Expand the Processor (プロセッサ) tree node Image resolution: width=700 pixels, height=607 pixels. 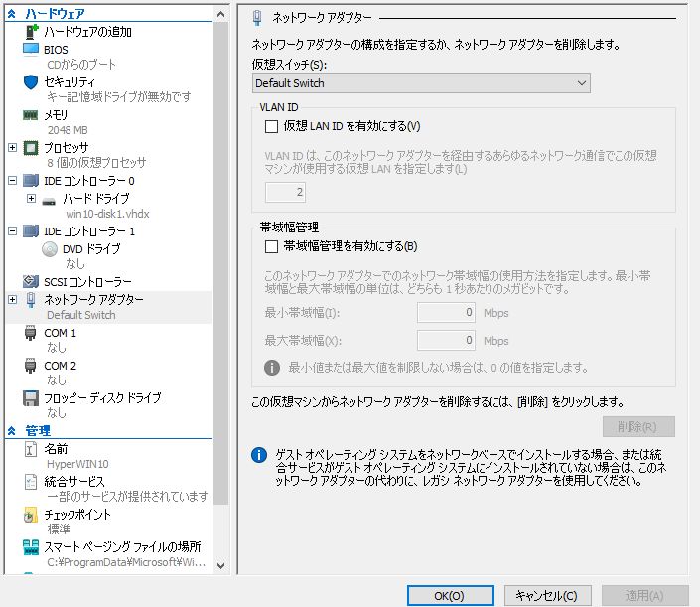pos(13,147)
